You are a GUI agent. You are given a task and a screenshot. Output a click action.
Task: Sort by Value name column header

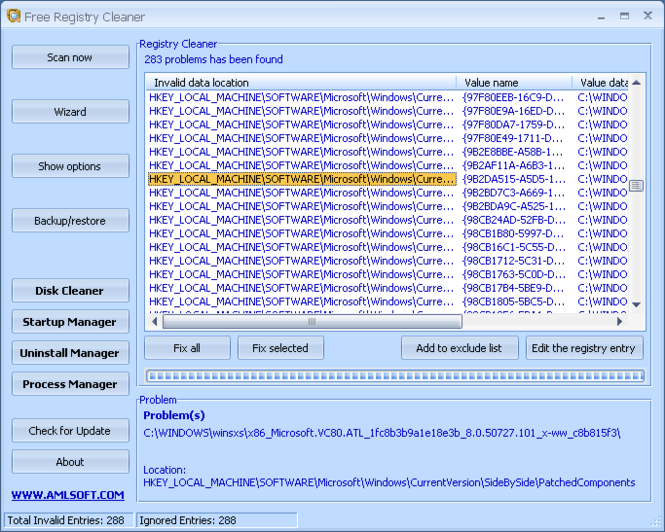click(x=514, y=82)
